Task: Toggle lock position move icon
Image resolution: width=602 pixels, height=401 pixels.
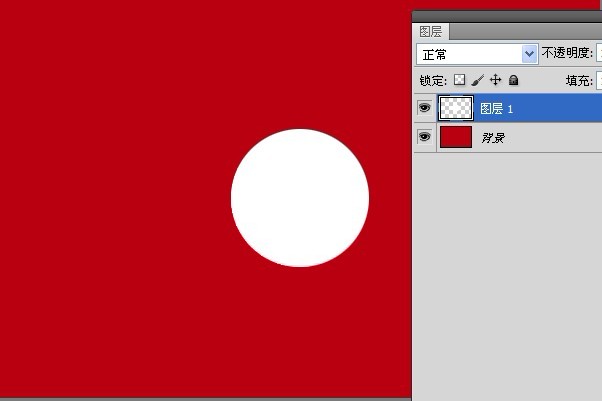Action: point(496,80)
